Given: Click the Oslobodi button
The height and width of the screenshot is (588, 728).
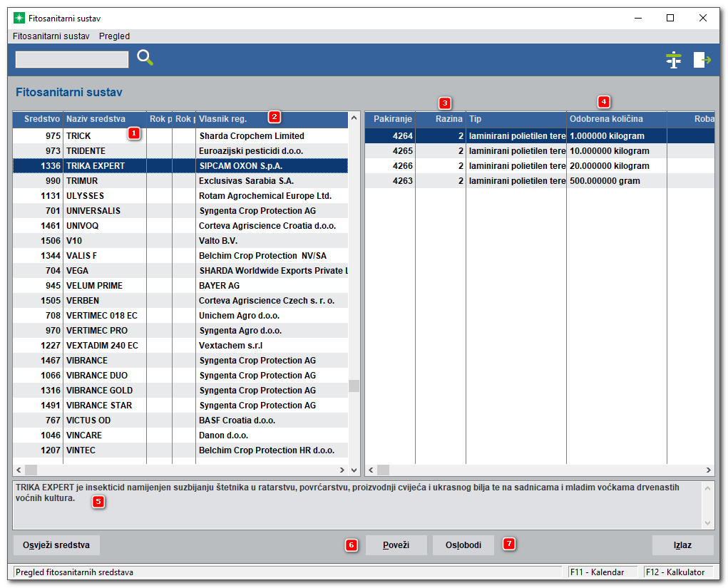Looking at the screenshot, I should [463, 545].
